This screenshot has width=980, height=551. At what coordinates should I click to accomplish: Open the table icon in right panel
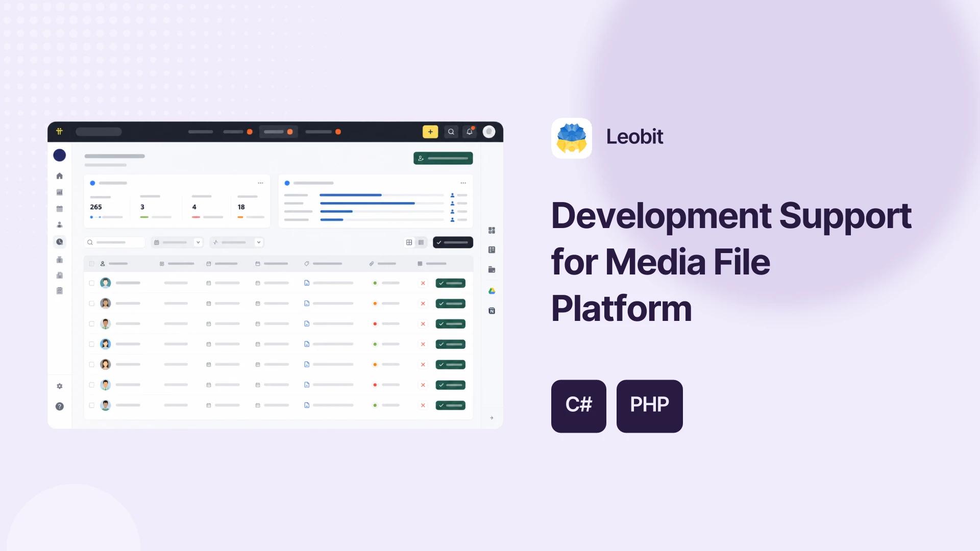[492, 250]
